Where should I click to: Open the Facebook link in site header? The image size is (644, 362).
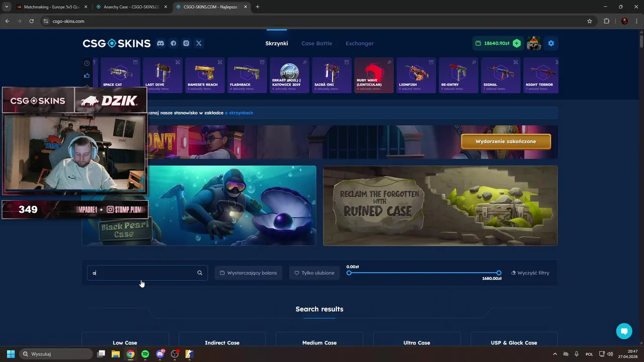(x=173, y=43)
